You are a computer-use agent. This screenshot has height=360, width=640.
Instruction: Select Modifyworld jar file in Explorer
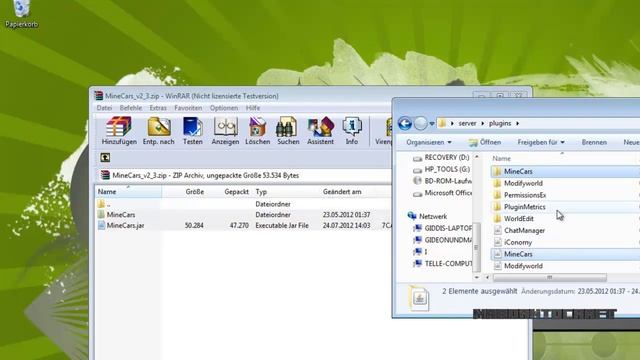[565, 266]
